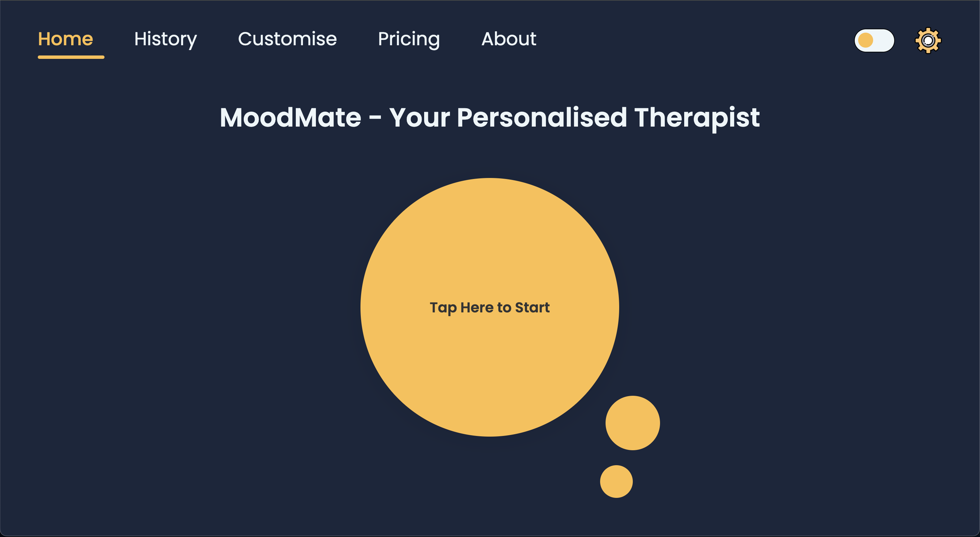
Task: Click the yellow underline beneath Home
Action: click(x=71, y=57)
